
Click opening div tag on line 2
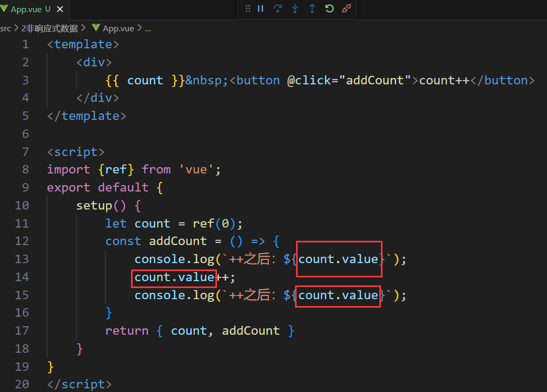[x=94, y=63]
